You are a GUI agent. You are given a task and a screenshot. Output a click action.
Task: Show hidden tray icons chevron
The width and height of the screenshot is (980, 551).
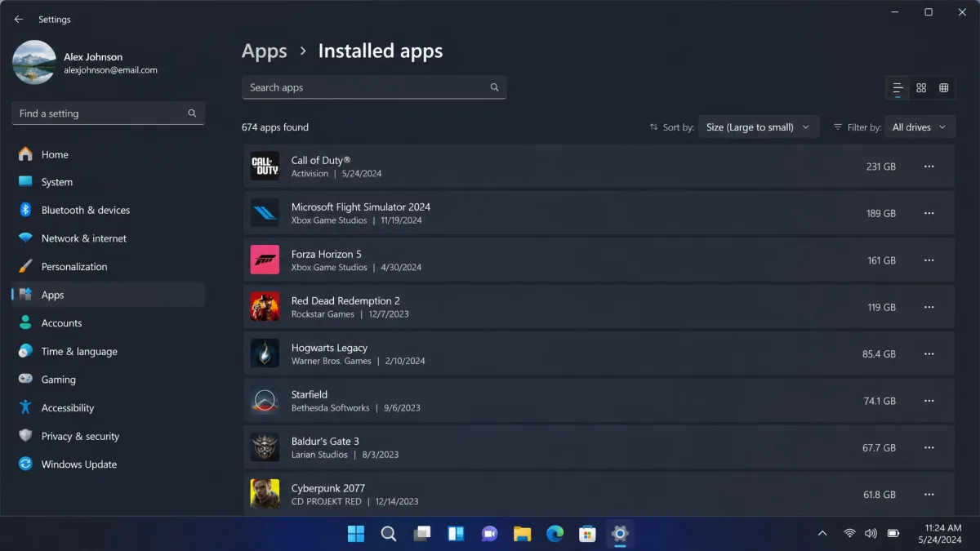[x=822, y=534]
